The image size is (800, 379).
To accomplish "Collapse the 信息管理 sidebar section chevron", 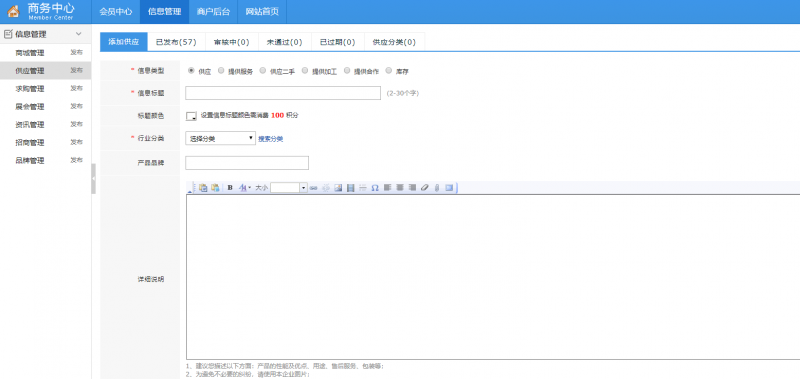I will (x=79, y=34).
